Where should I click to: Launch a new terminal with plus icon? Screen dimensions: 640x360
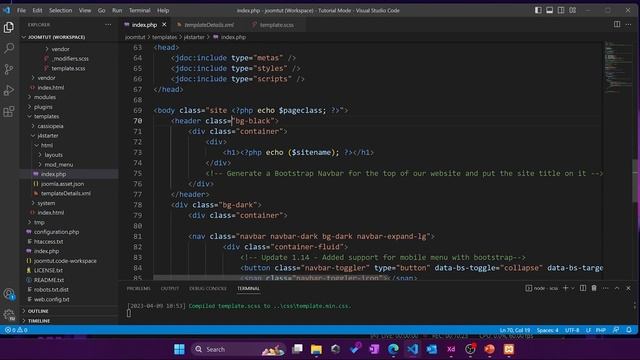[565, 288]
